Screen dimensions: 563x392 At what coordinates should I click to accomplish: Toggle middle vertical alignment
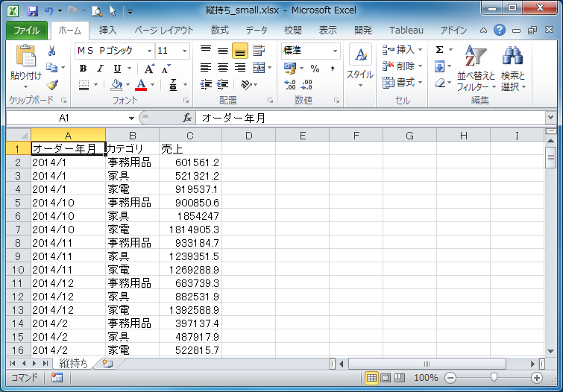[x=223, y=51]
